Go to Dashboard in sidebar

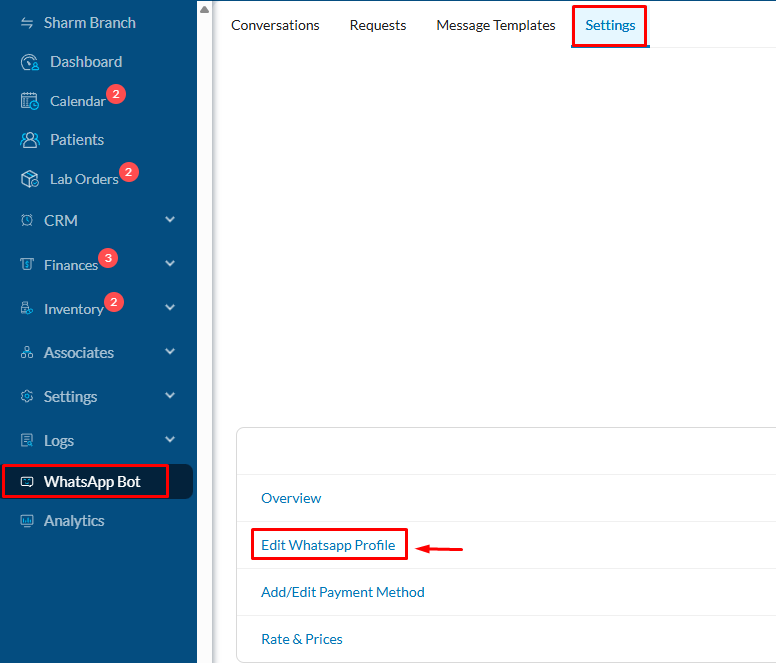(86, 62)
